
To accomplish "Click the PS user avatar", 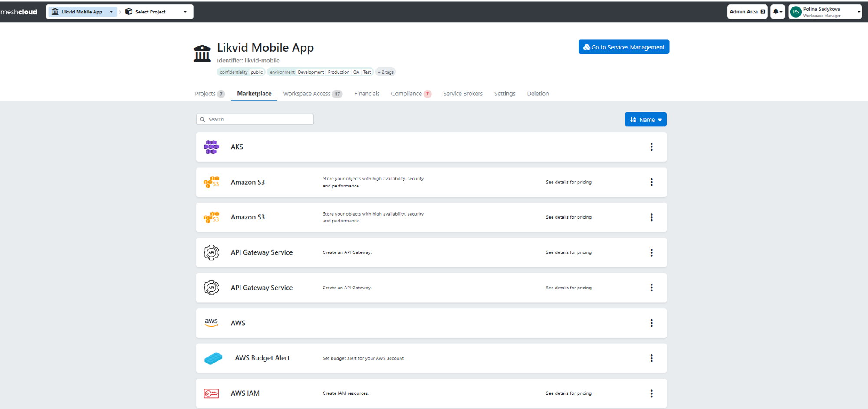I will click(x=796, y=12).
